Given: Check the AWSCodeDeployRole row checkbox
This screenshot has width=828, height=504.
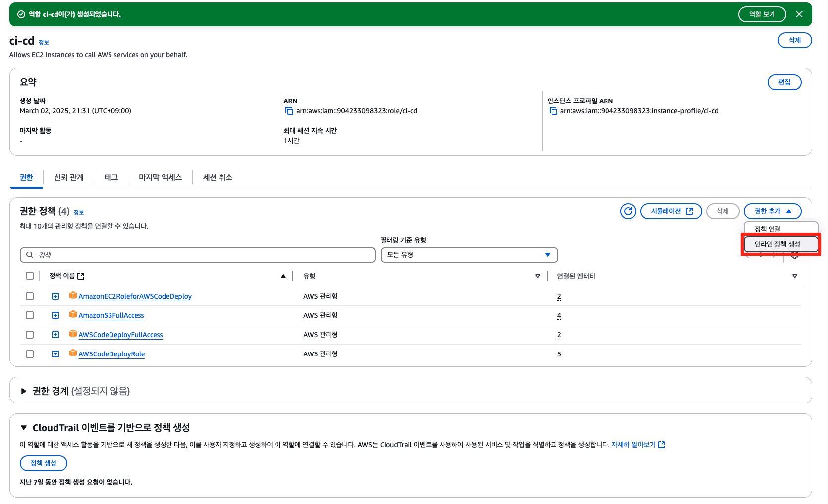Looking at the screenshot, I should [30, 354].
